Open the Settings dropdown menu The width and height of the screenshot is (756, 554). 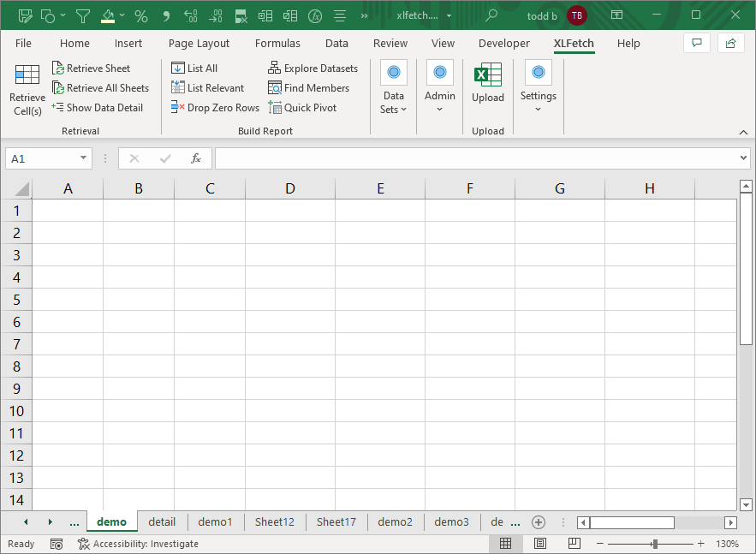pyautogui.click(x=538, y=102)
